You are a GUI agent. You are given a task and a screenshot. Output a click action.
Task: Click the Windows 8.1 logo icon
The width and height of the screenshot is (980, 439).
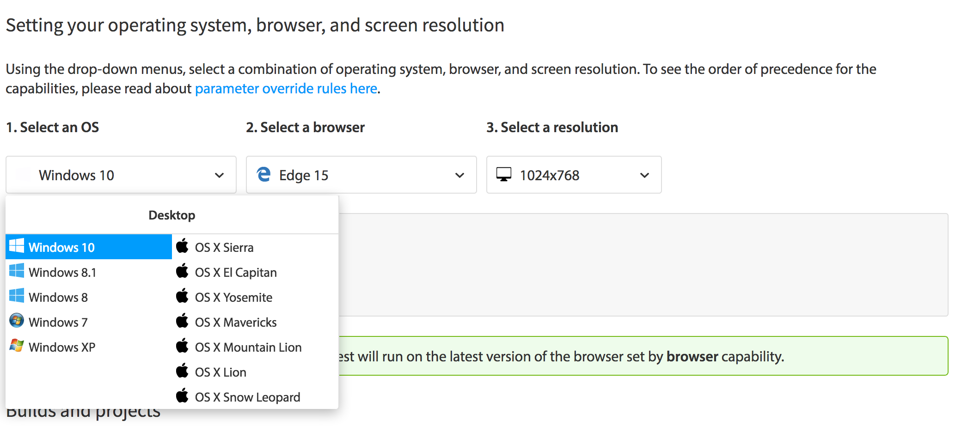[x=17, y=271]
